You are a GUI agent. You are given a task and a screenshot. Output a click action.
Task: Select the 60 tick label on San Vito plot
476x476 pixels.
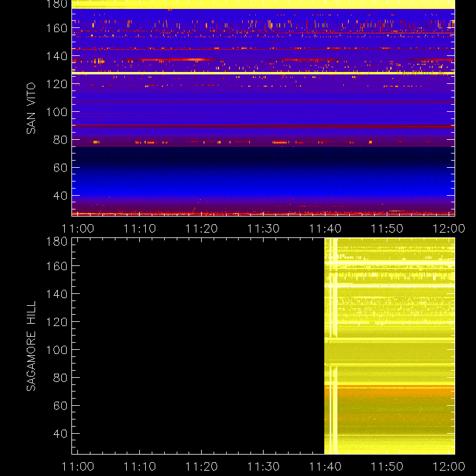(60, 168)
